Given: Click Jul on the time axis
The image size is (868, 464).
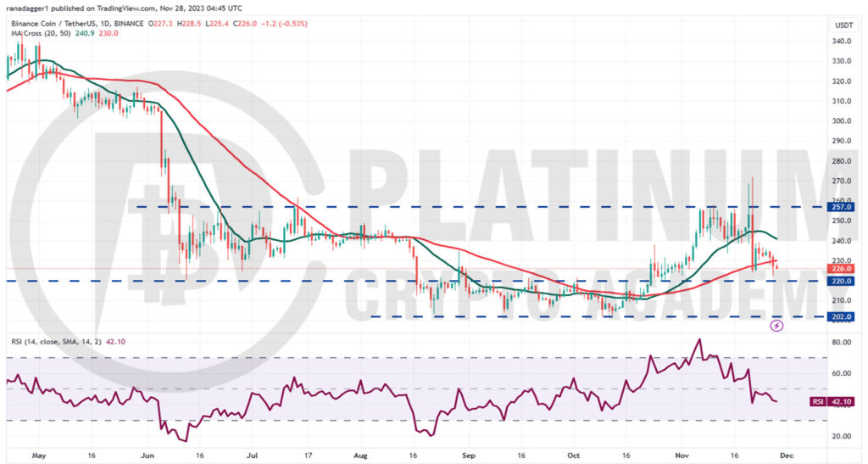Looking at the screenshot, I should [x=253, y=456].
